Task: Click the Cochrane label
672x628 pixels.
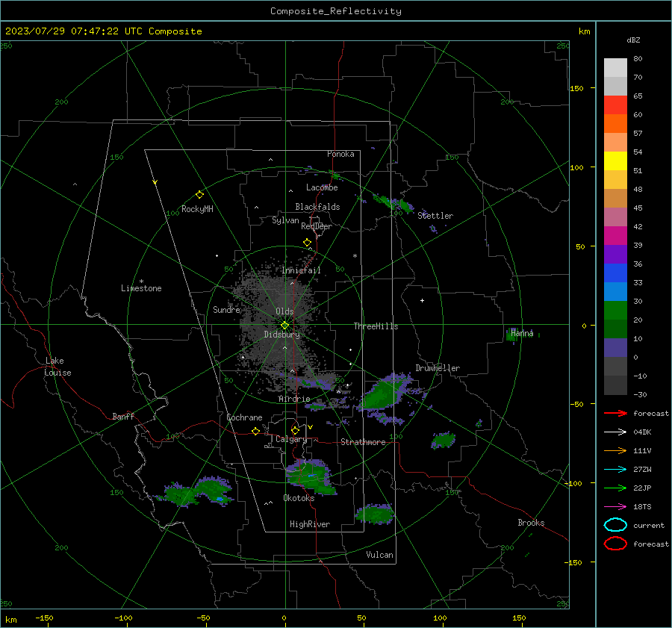Action: [x=244, y=417]
